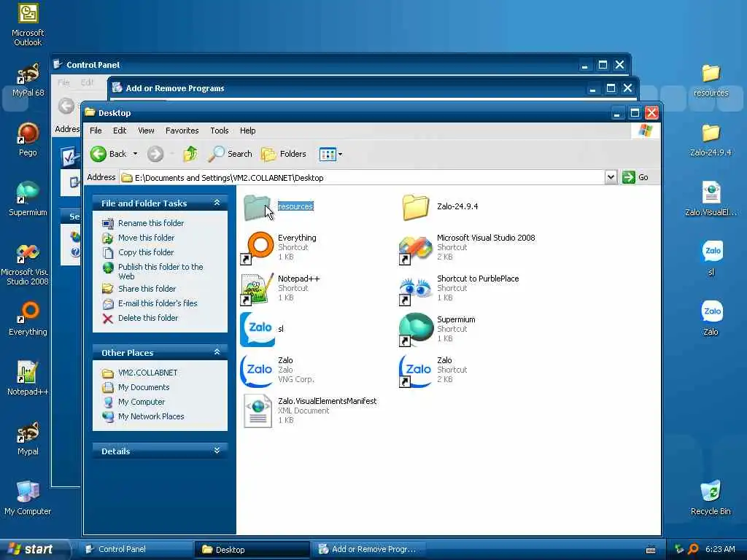
Task: Go to VM2.COLLABNET in Other Places
Action: (147, 373)
